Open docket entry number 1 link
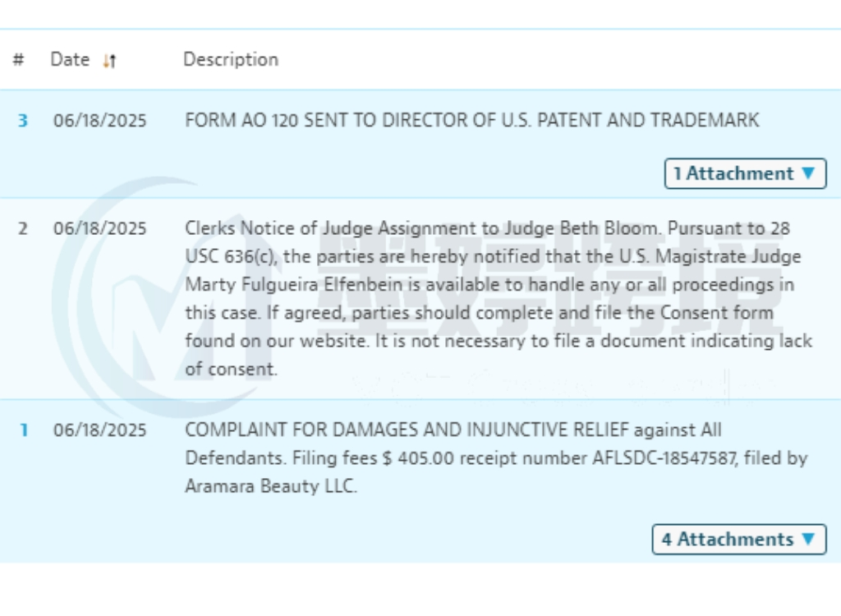841x616 pixels. coord(23,430)
